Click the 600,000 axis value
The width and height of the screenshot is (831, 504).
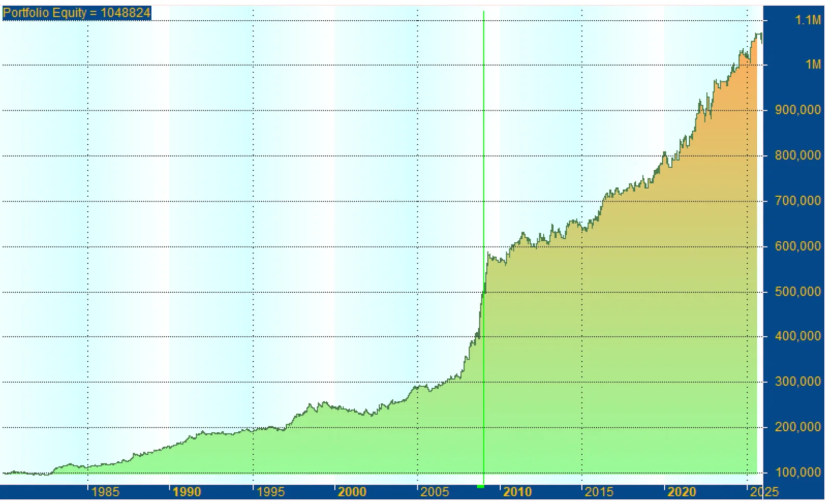[798, 246]
